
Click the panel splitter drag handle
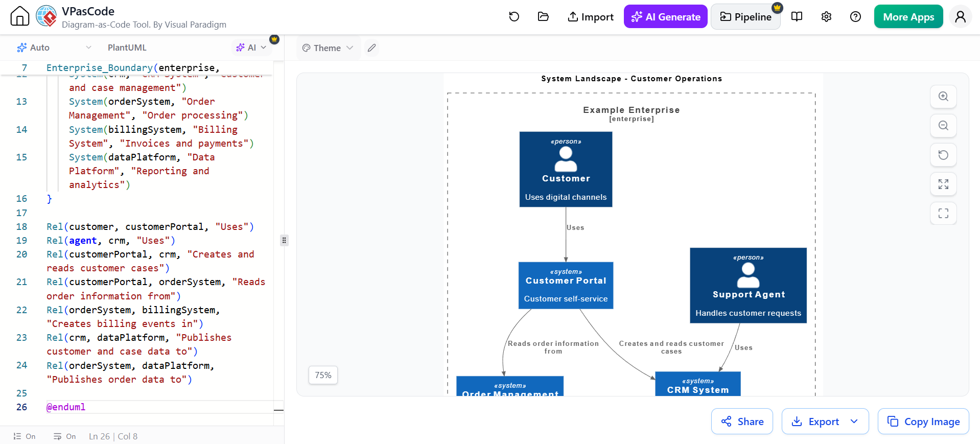284,240
